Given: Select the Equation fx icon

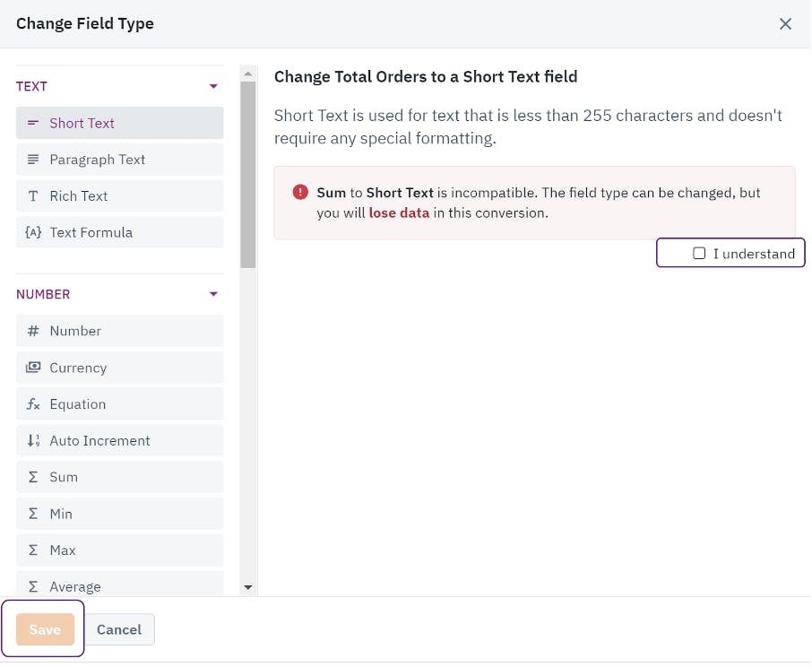Looking at the screenshot, I should click(32, 404).
